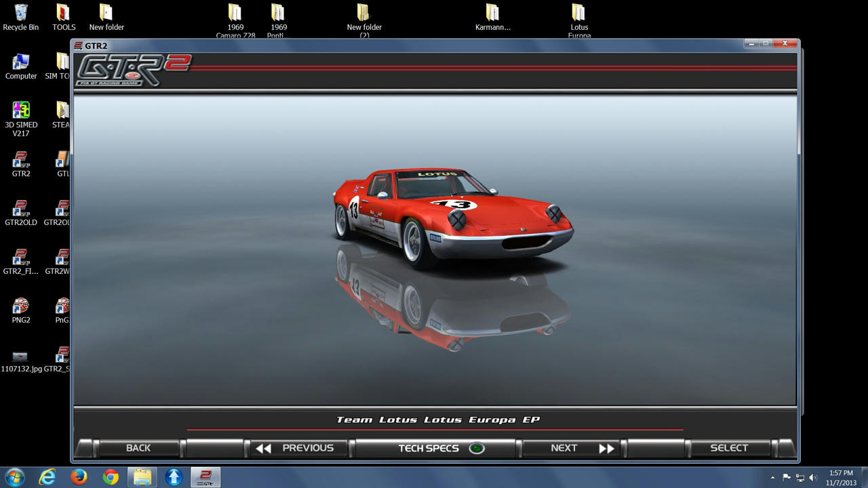The image size is (868, 488).
Task: Open the volume speaker tray icon
Action: pos(812,478)
